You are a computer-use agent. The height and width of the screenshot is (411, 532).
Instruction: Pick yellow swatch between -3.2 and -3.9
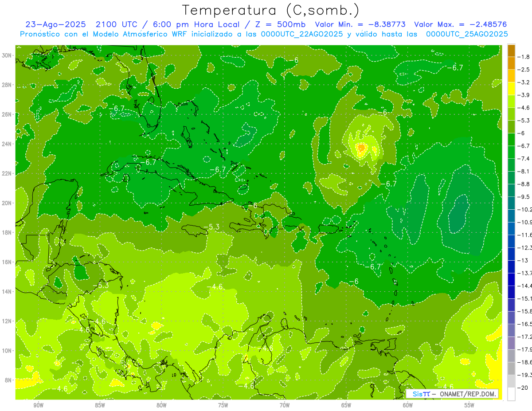pyautogui.click(x=511, y=89)
